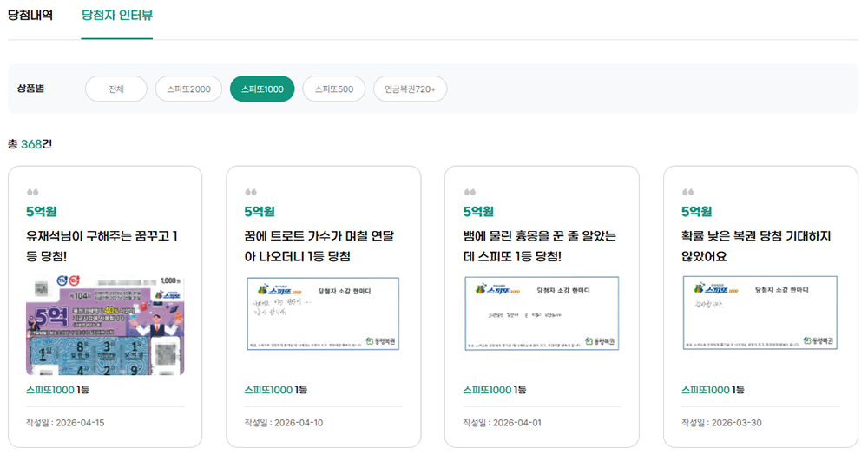View winner note image dated 2026-03-30
This screenshot has width=868, height=455.
[x=760, y=313]
